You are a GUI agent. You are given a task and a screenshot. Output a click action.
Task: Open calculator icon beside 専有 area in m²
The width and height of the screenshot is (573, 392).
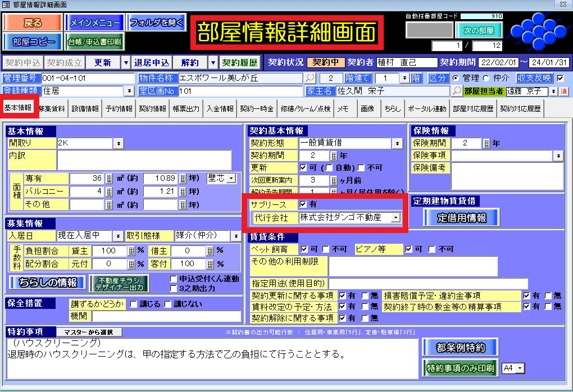click(110, 179)
